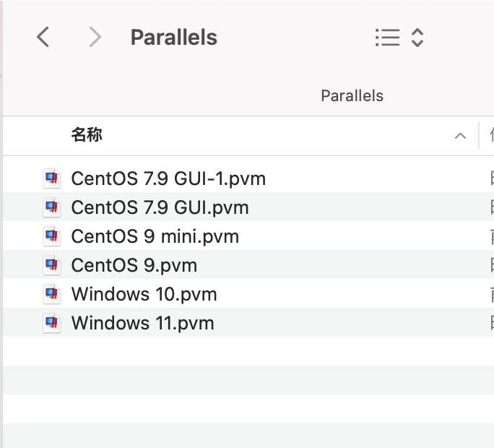This screenshot has width=494, height=448.
Task: Click the list view icon
Action: (x=388, y=38)
